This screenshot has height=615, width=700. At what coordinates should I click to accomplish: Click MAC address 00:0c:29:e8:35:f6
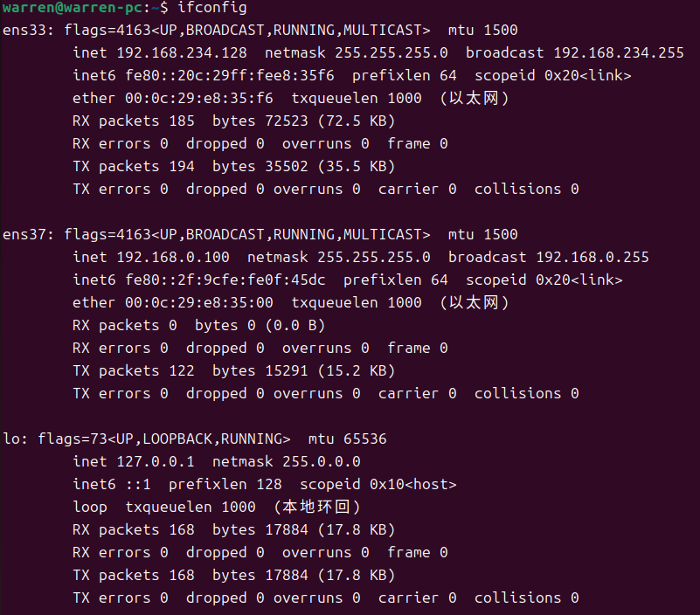(x=199, y=98)
